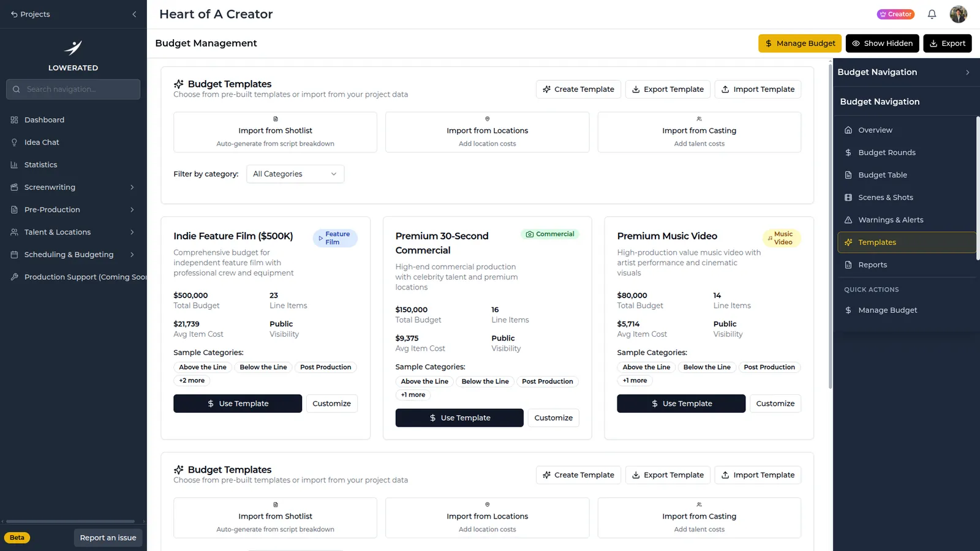The height and width of the screenshot is (551, 980).
Task: Click the top Import from Casting card
Action: pos(699,132)
